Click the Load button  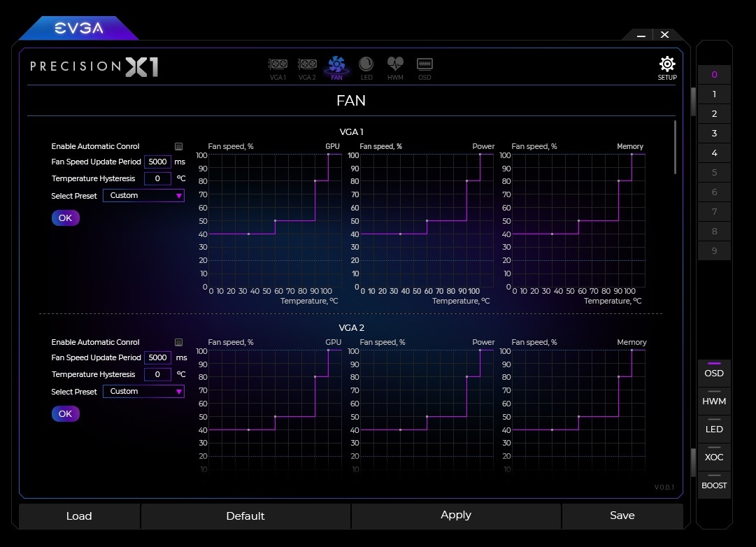[79, 516]
